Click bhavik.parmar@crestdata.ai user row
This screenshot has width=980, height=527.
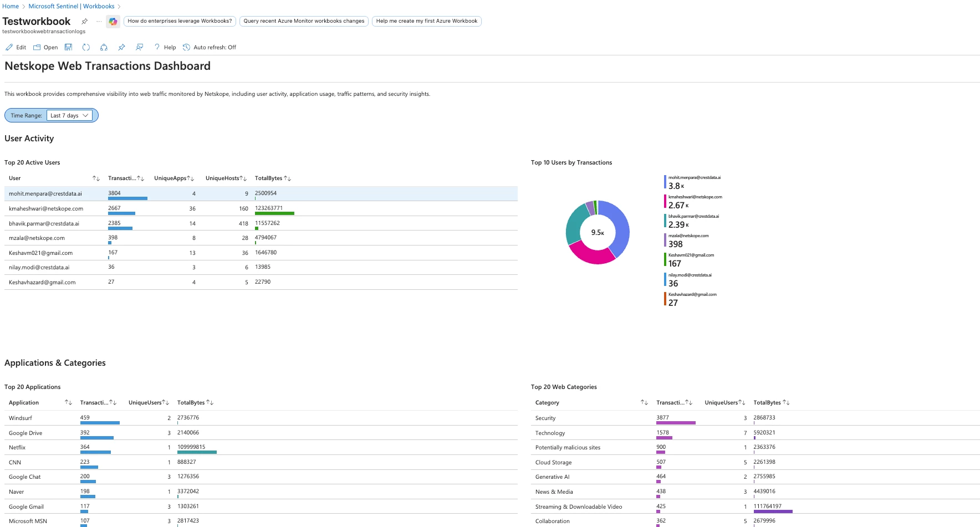261,223
